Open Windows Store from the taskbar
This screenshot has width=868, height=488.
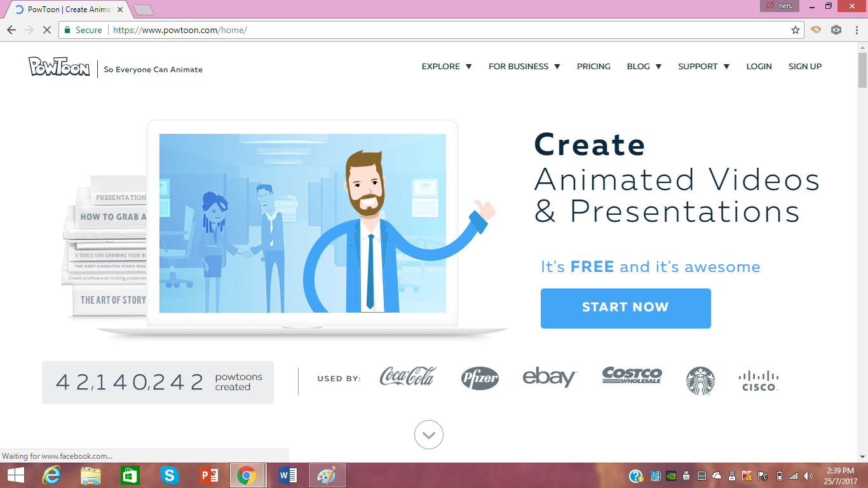[x=130, y=475]
